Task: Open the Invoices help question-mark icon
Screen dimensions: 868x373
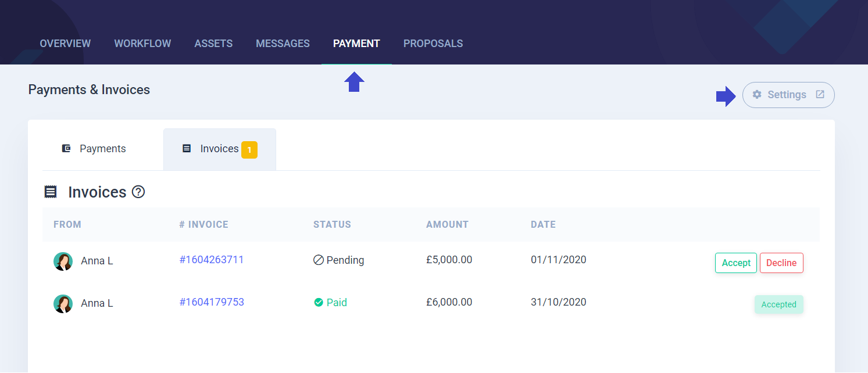Action: [138, 192]
